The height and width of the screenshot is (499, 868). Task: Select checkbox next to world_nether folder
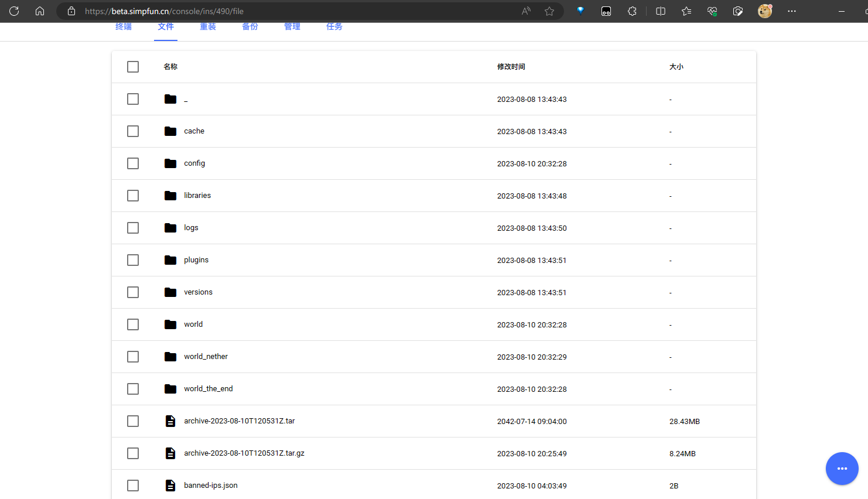pos(133,357)
